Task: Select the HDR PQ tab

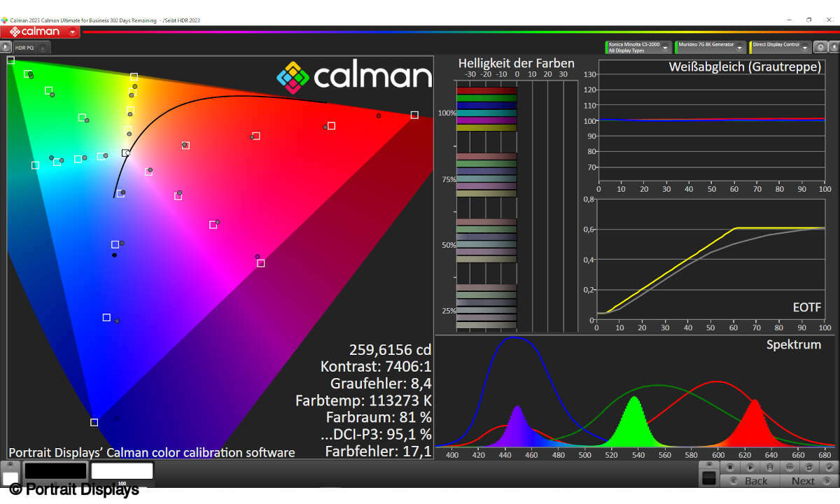Action: 25,48
